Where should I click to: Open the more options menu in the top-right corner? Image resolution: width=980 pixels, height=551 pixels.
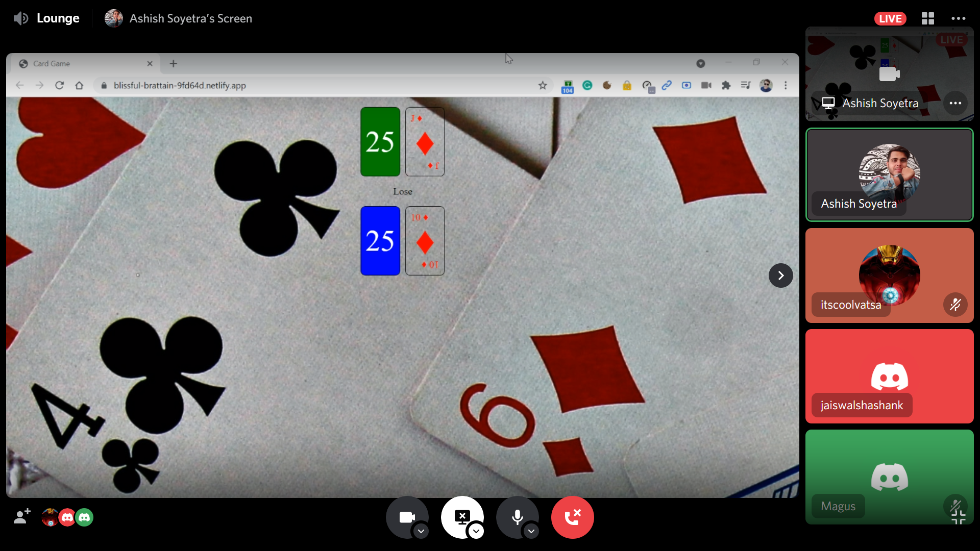coord(958,18)
